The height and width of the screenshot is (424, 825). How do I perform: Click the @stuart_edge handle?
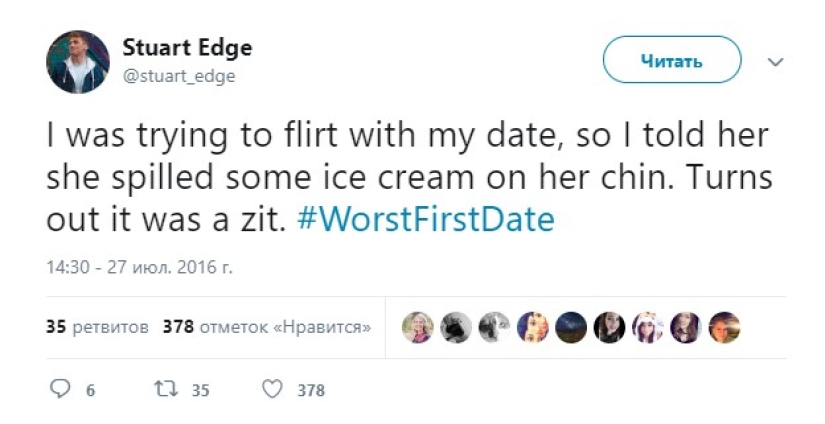pos(178,76)
